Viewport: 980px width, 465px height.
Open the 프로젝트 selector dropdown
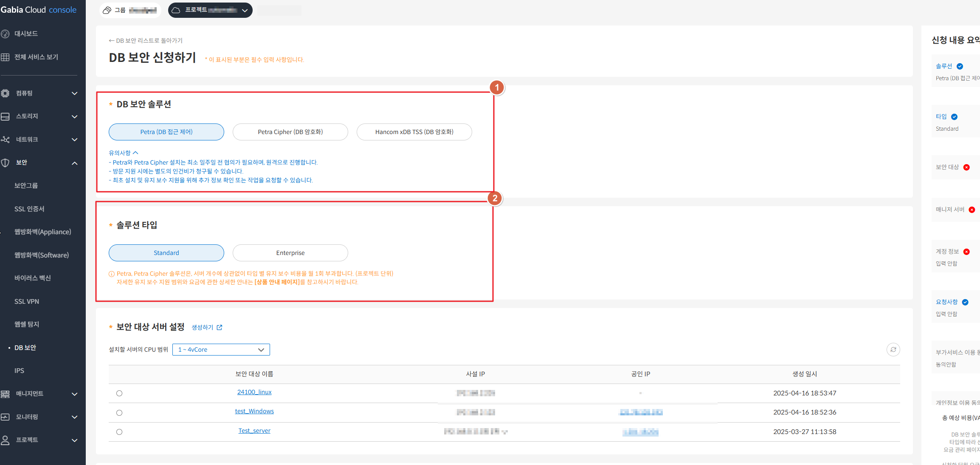pos(210,10)
